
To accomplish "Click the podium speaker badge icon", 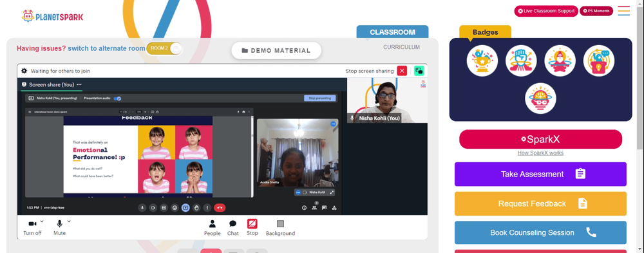I will (599, 61).
